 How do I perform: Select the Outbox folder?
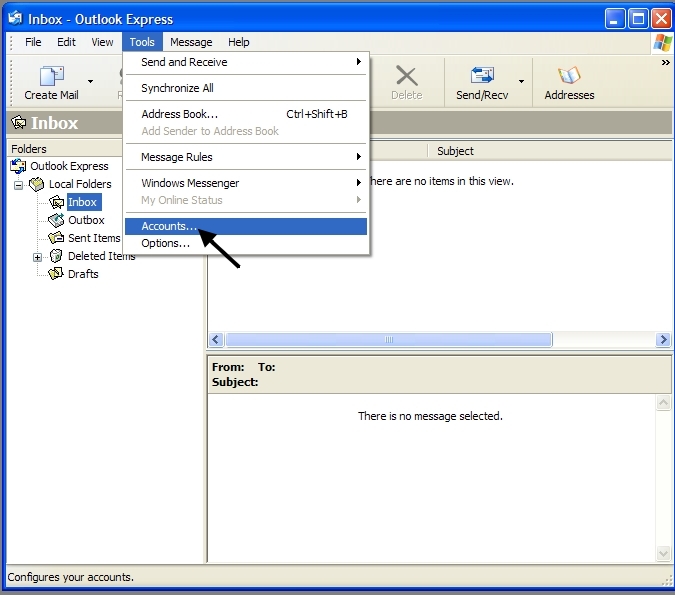[85, 220]
